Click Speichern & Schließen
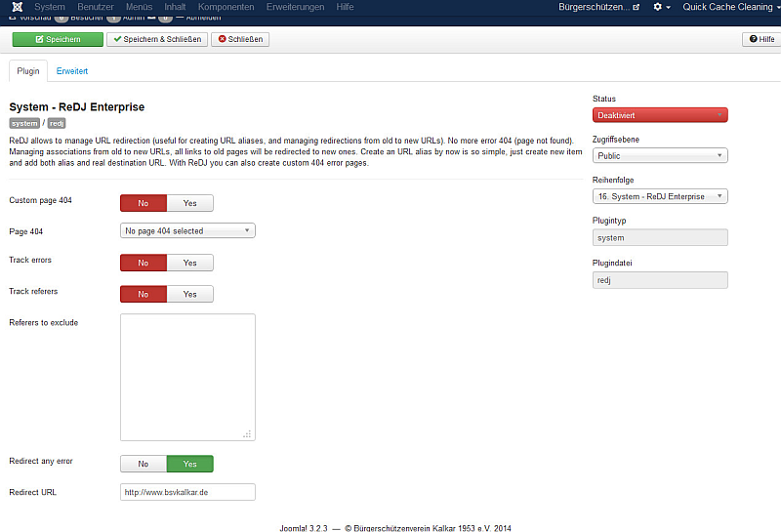 pyautogui.click(x=157, y=39)
